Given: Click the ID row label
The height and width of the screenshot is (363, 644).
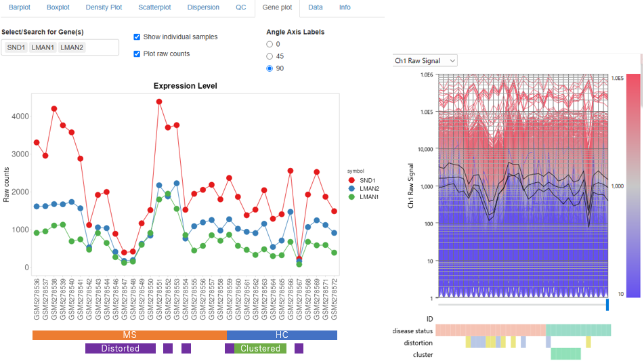Looking at the screenshot, I should click(429, 319).
